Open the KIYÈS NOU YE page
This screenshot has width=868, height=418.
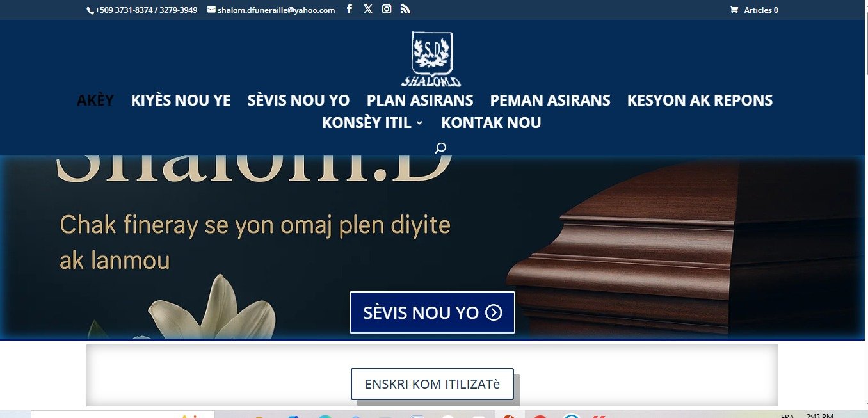(181, 100)
